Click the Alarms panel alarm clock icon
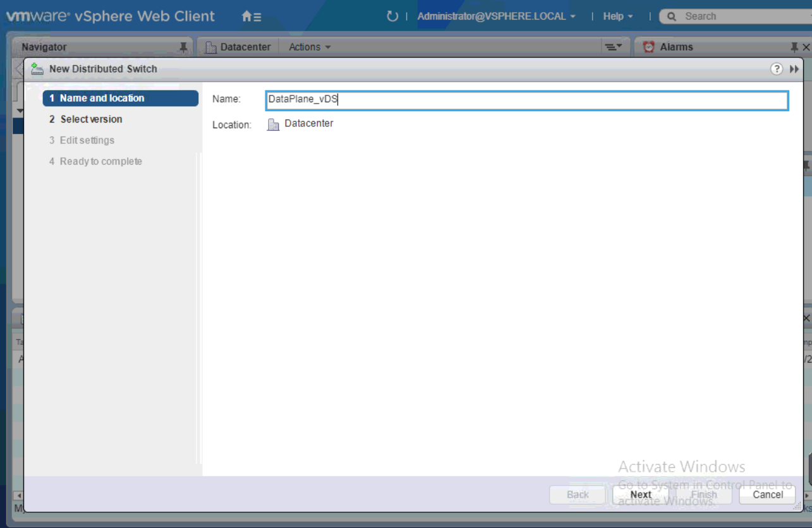 pyautogui.click(x=648, y=47)
